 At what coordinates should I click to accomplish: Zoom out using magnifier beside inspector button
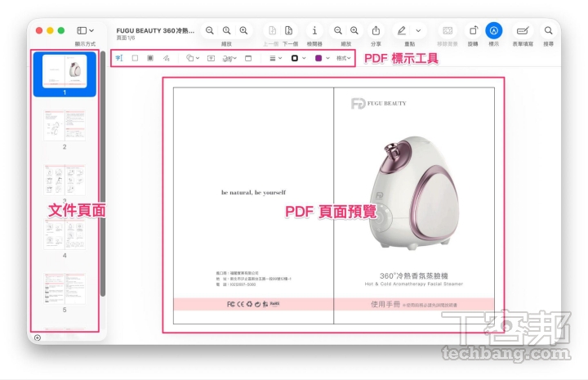(338, 31)
